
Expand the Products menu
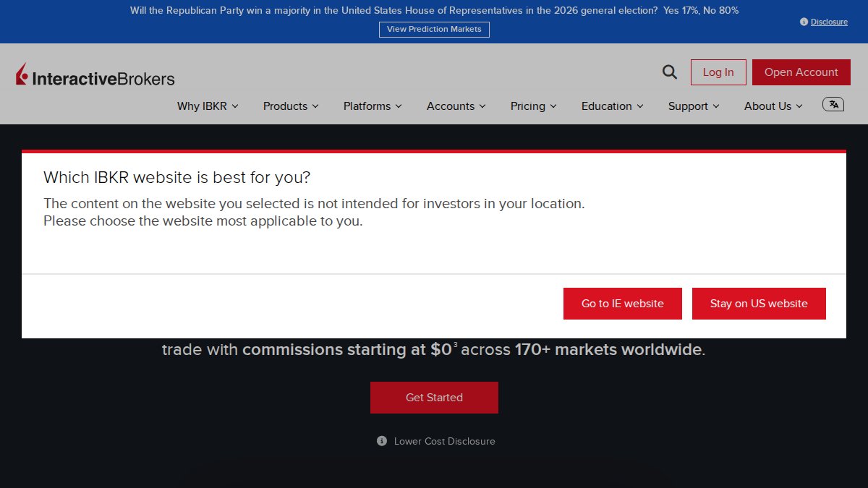(x=291, y=106)
